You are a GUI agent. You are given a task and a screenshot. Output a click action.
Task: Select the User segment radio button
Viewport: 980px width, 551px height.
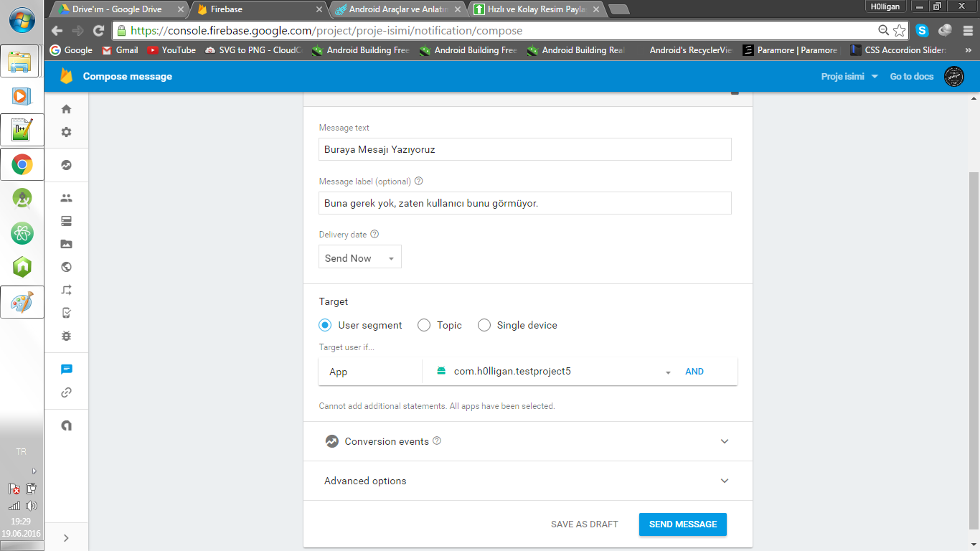click(x=325, y=325)
